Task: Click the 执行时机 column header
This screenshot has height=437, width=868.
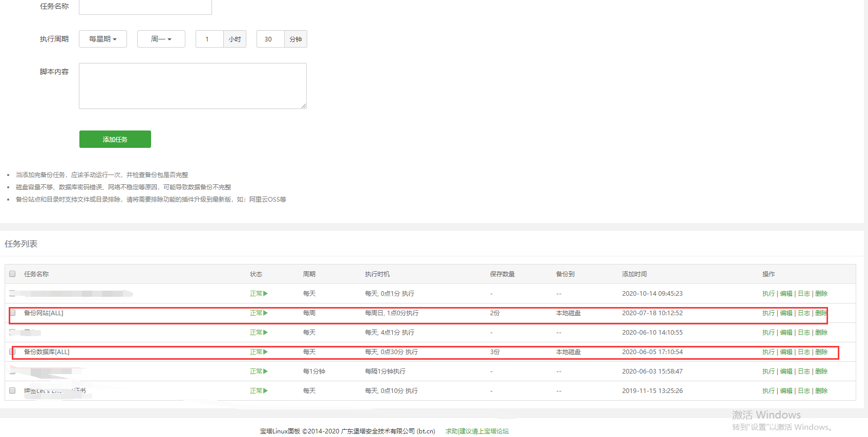Action: click(377, 274)
